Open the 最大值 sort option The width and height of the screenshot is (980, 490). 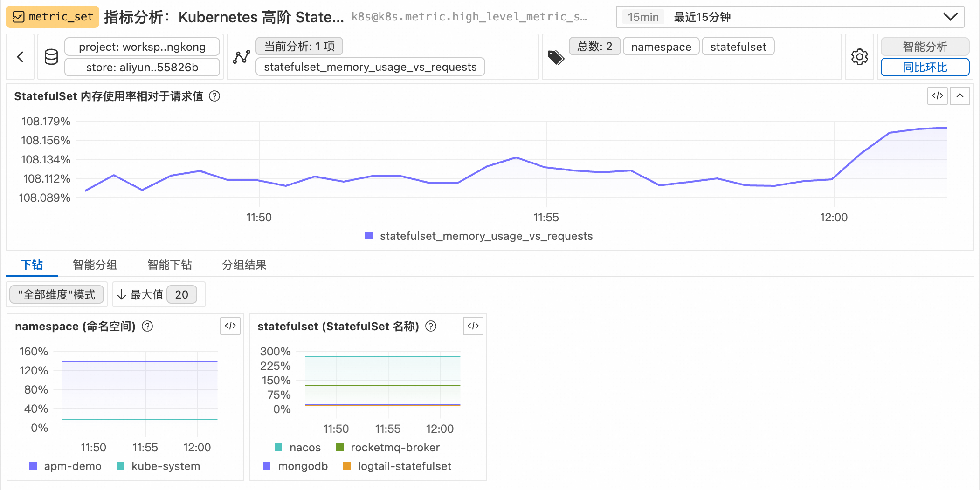[146, 294]
